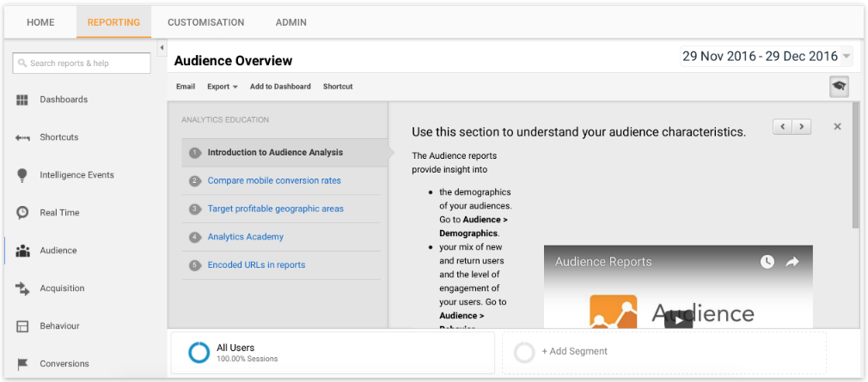Open Encoded URLs in reports link

(256, 265)
